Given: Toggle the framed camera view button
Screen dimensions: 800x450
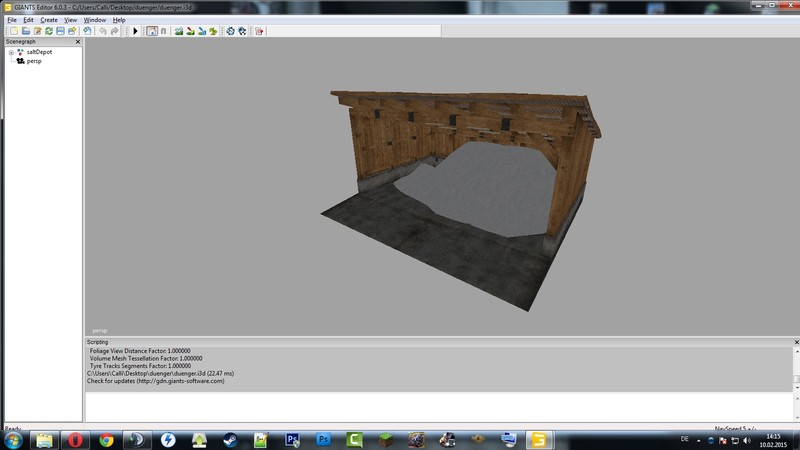Looking at the screenshot, I should click(x=152, y=31).
